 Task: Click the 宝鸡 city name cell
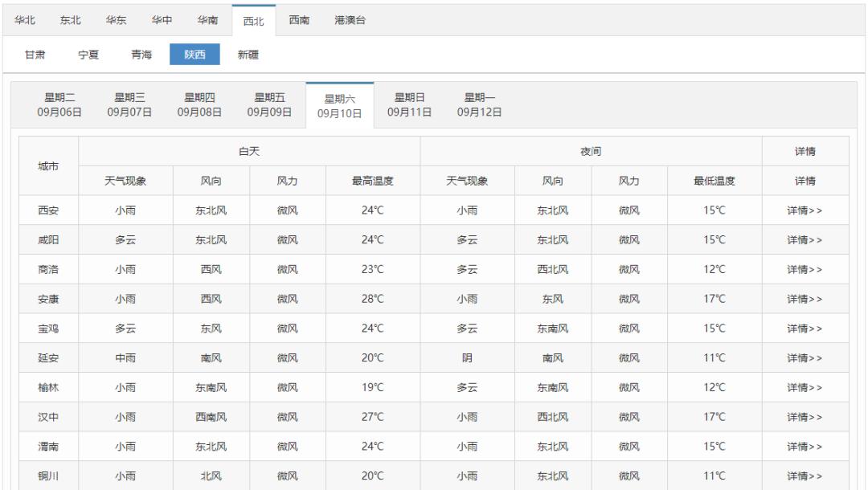pos(48,329)
